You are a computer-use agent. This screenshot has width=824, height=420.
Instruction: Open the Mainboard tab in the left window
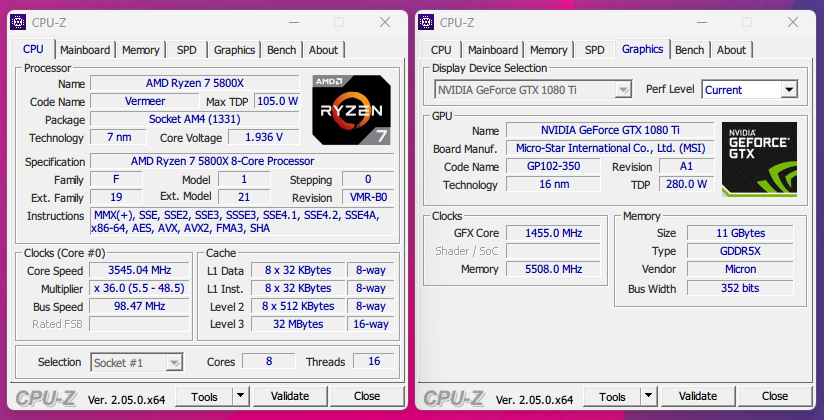(x=85, y=50)
